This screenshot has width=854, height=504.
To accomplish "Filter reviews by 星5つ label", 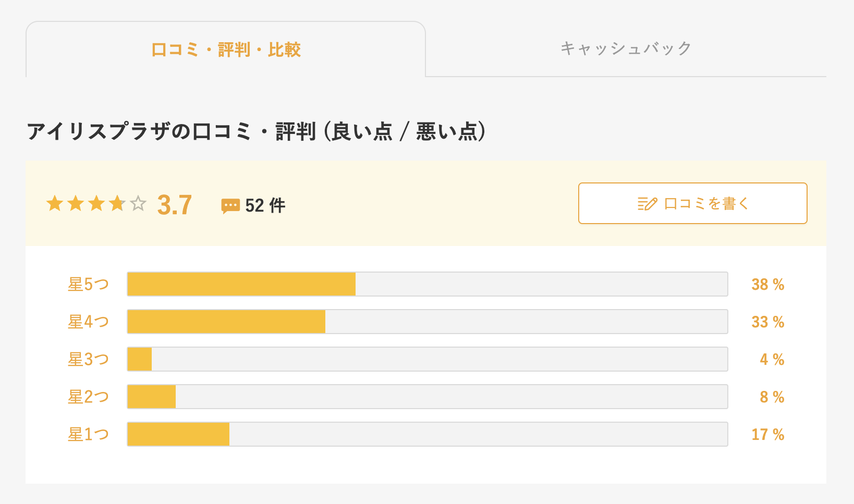I will [x=88, y=284].
